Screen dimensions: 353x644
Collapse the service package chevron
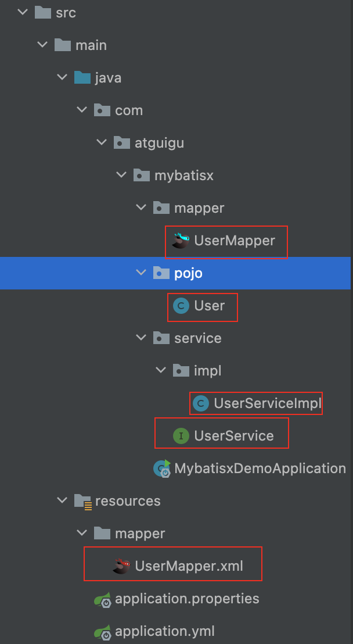pos(141,338)
